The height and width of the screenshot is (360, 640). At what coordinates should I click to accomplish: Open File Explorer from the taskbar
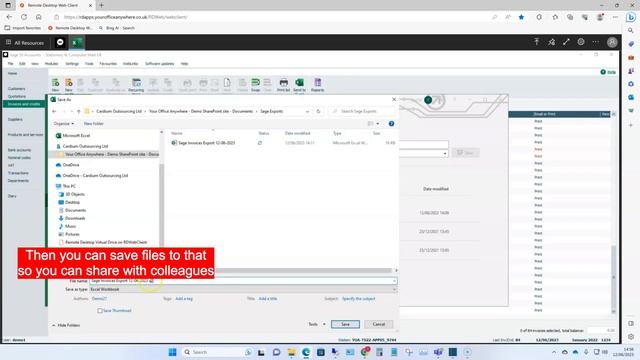pos(291,352)
